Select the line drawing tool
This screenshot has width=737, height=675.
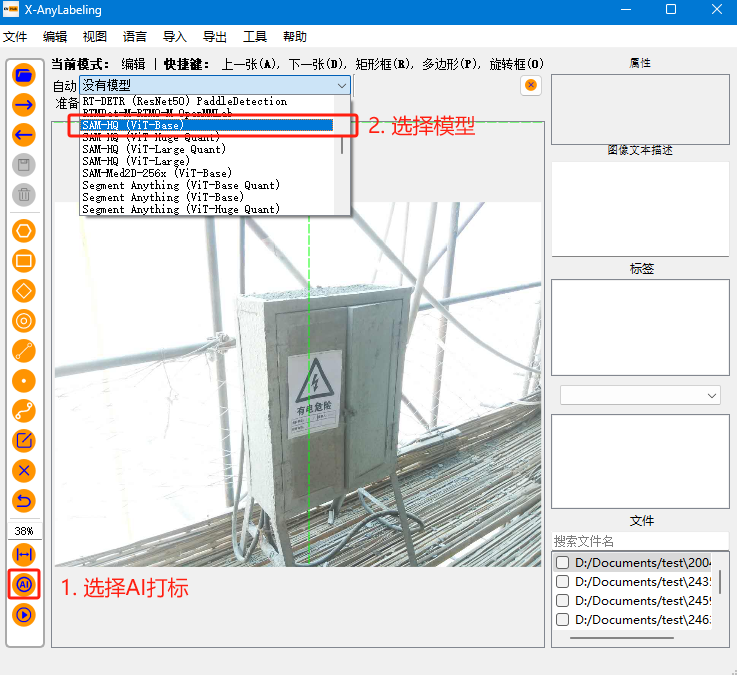24,351
